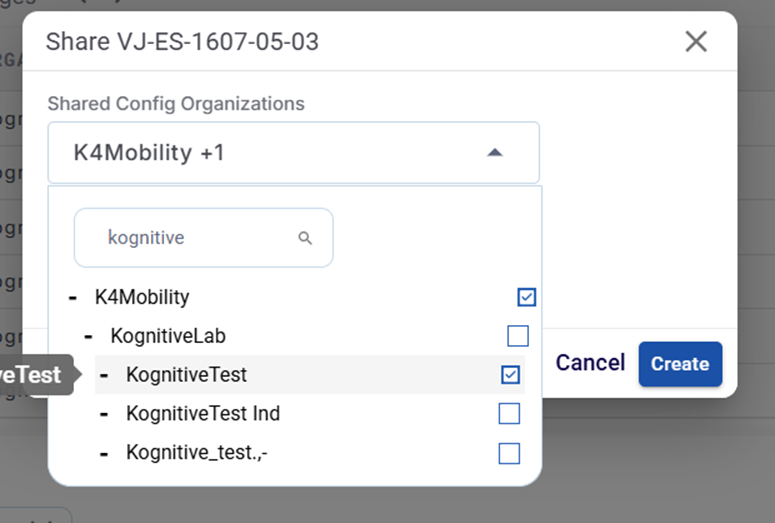Open the K4Mobility +1 selection box

click(x=280, y=153)
